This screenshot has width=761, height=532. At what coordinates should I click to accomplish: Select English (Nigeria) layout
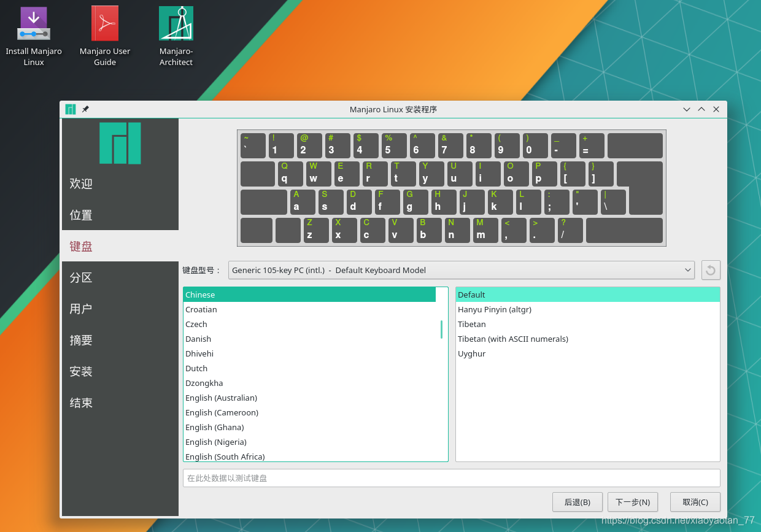309,442
